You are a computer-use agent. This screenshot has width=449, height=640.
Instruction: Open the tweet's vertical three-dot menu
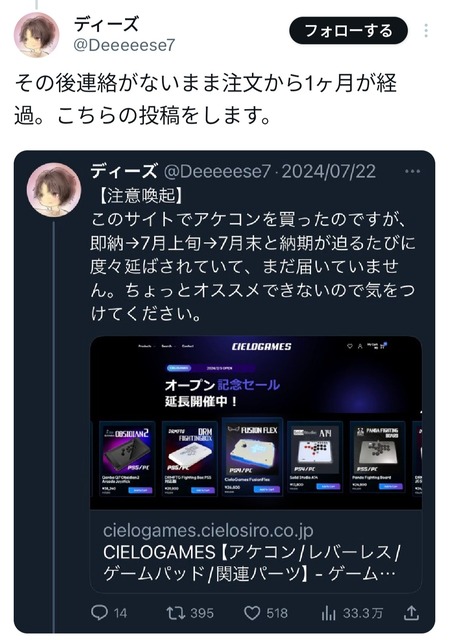(x=426, y=31)
